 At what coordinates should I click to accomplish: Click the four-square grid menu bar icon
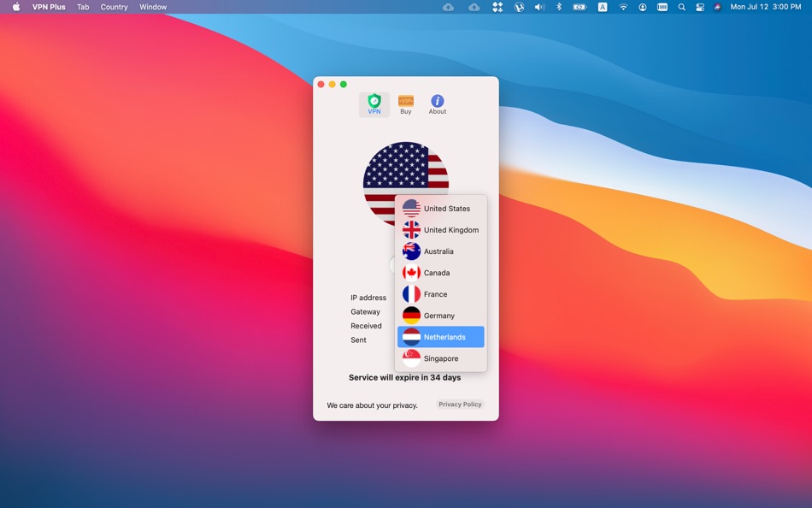click(x=497, y=7)
